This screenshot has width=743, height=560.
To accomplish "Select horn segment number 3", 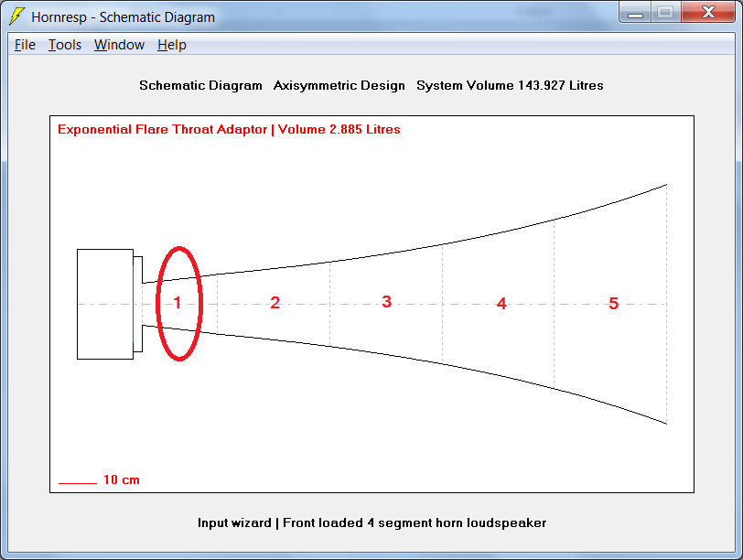I will pos(387,302).
